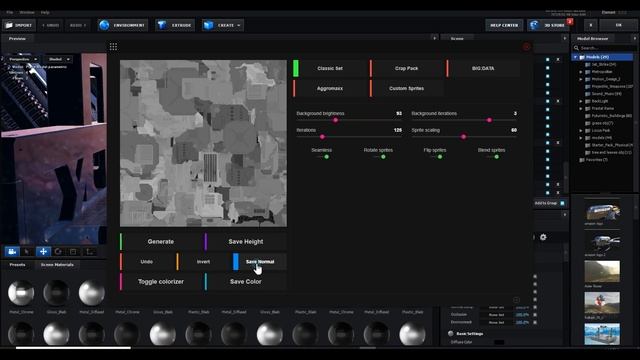Screen dimensions: 640x360
Task: Click the red circle icon at top right of texture panel
Action: coord(527,47)
